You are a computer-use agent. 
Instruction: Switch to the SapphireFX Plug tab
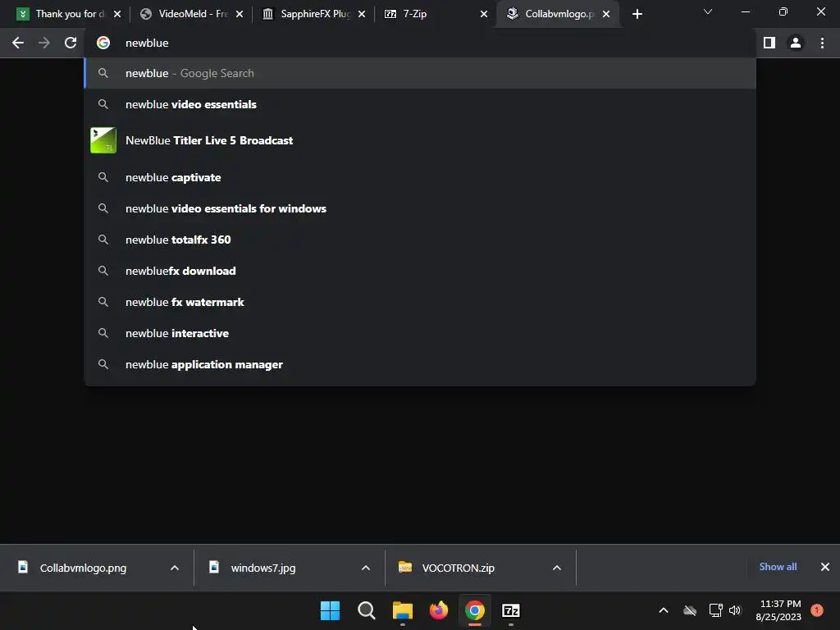pos(313,14)
